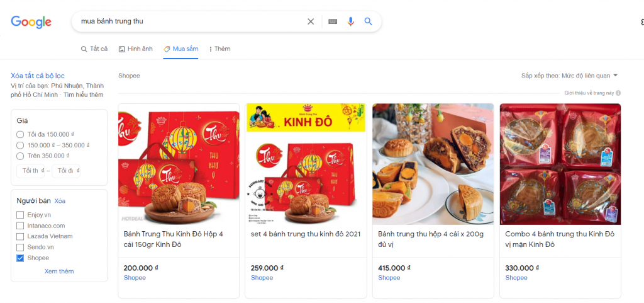Open the Thêm three-dot menu
Screen dimensions: 644x303
coord(219,49)
